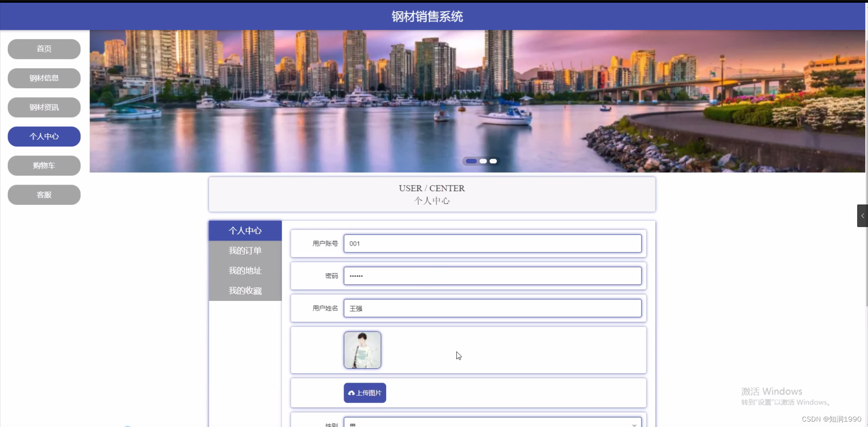This screenshot has height=427, width=868.
Task: Expand the right-edge side panel chevron
Action: pyautogui.click(x=862, y=216)
